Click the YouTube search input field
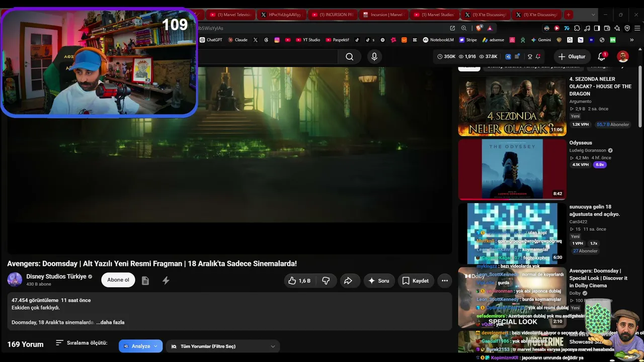 click(267, 57)
